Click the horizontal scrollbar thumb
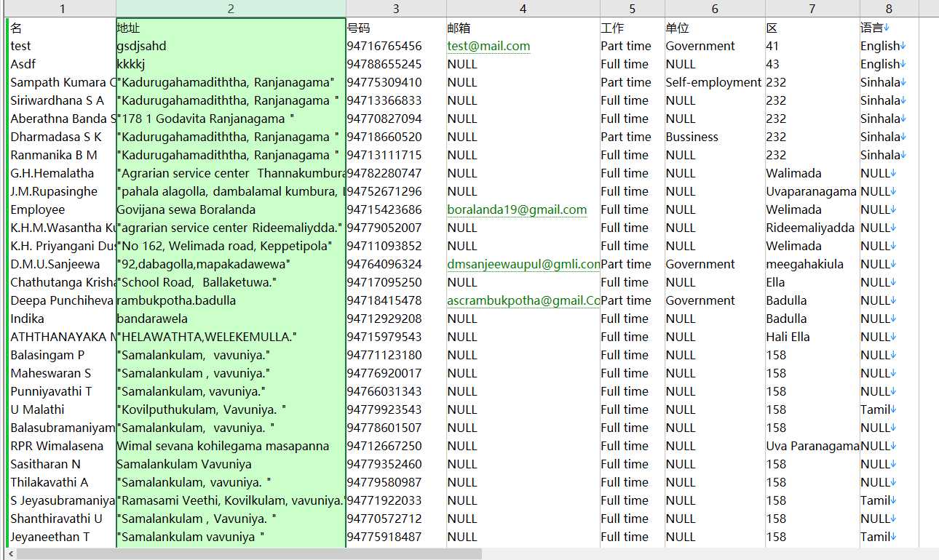The image size is (939, 560). coord(249,554)
